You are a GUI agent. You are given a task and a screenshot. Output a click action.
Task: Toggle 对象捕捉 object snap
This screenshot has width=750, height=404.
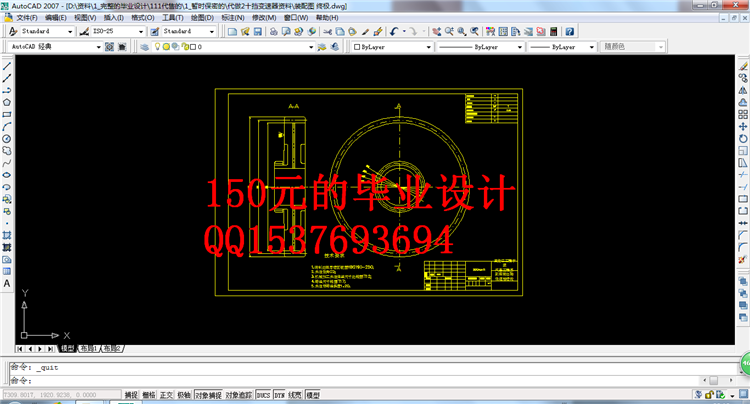208,395
